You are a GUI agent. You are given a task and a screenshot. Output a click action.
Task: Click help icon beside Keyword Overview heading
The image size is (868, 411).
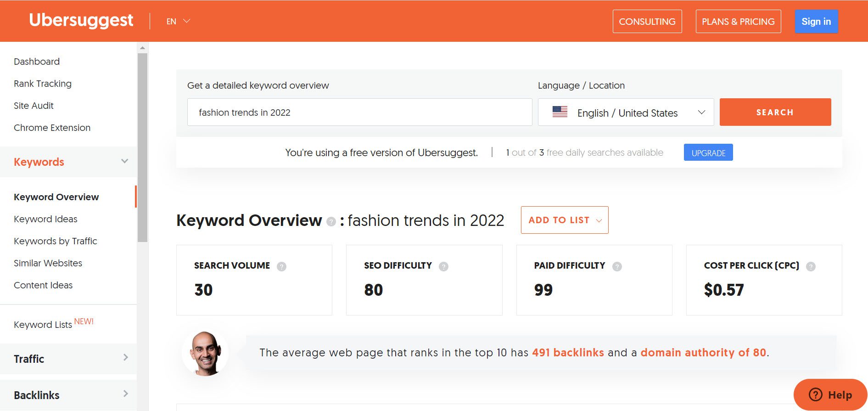(331, 222)
